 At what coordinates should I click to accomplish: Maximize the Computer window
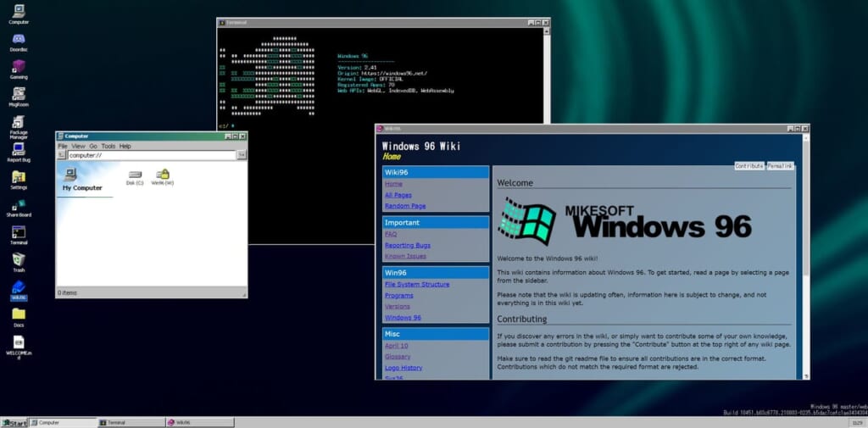(x=235, y=136)
